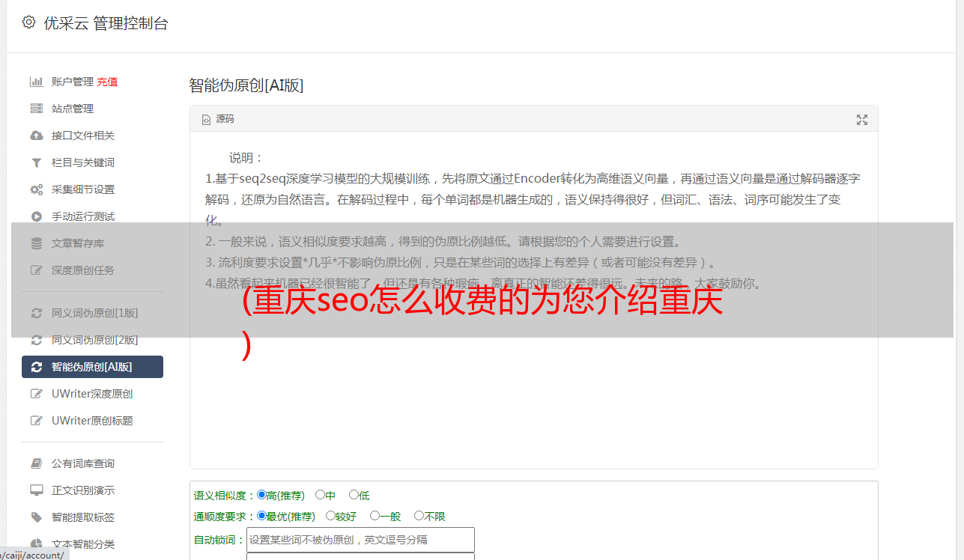Select 语义相似度 中 radio

[x=320, y=495]
